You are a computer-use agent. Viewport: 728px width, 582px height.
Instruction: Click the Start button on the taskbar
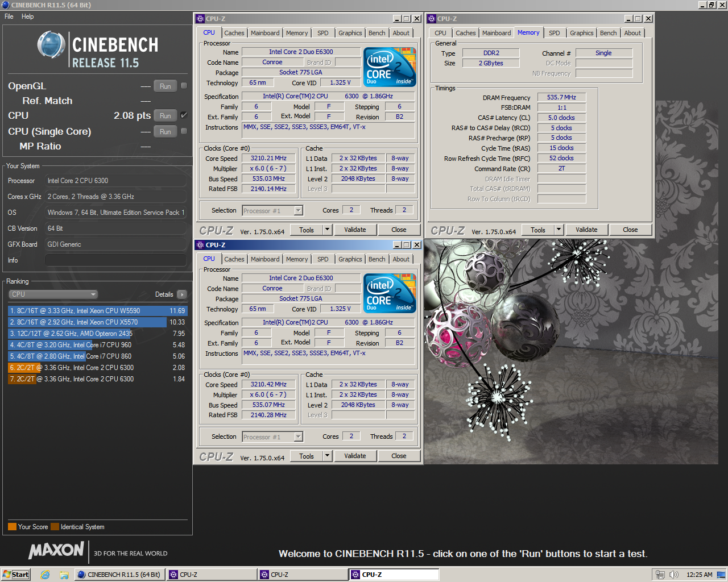tap(15, 575)
